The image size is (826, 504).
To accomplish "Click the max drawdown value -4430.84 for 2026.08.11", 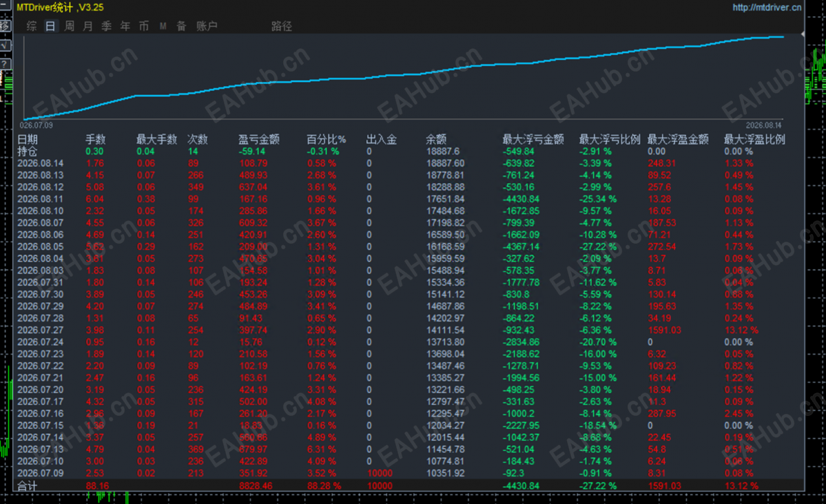I will (520, 199).
